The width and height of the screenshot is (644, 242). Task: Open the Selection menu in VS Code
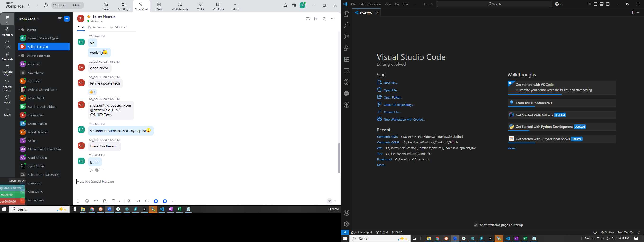(x=375, y=4)
